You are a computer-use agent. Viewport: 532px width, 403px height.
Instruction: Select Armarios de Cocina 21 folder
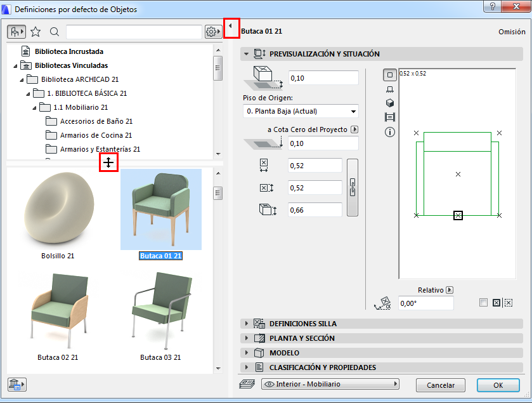(x=96, y=135)
